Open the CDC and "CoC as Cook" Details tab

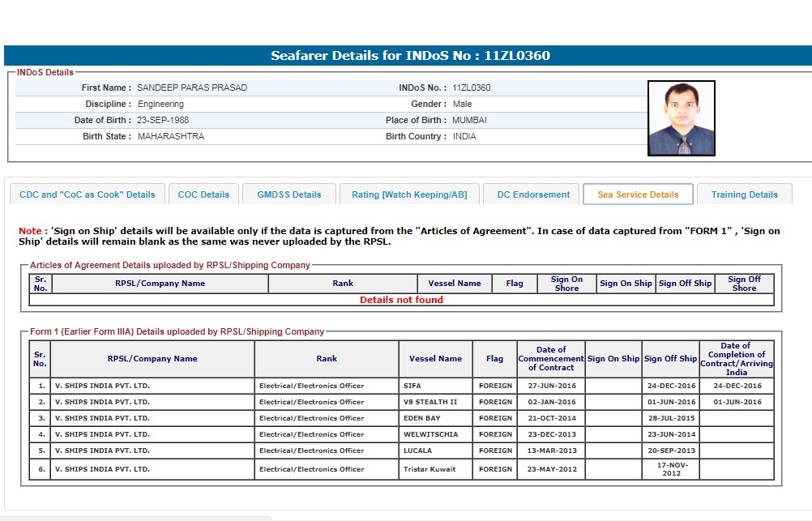pyautogui.click(x=88, y=194)
